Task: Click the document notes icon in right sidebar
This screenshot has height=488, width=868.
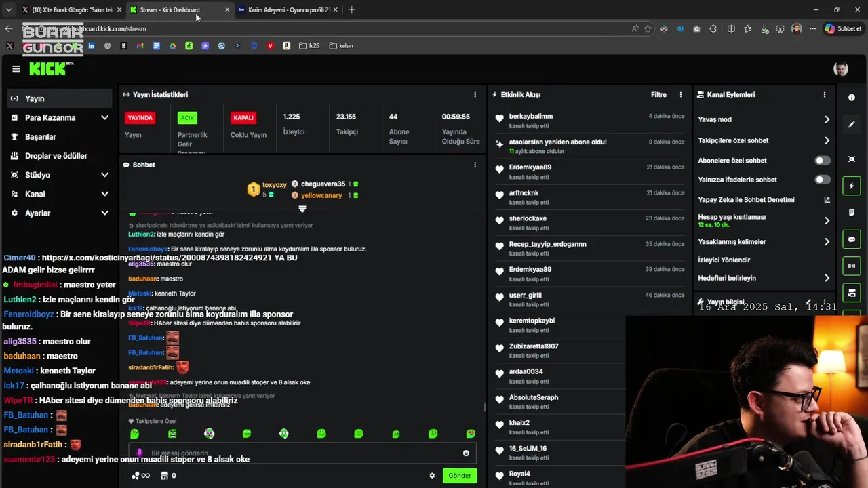Action: 852,213
